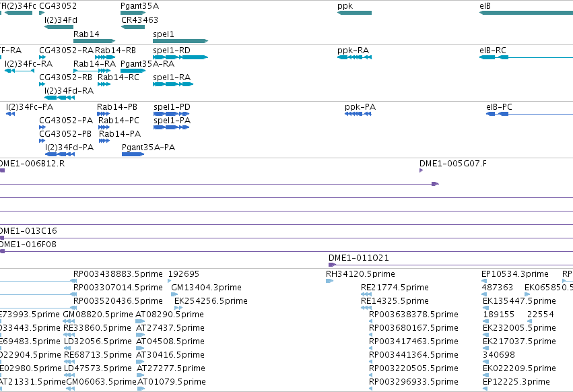Click transcript Rab14-RA
Screen dimensions: 573x392
92,71
